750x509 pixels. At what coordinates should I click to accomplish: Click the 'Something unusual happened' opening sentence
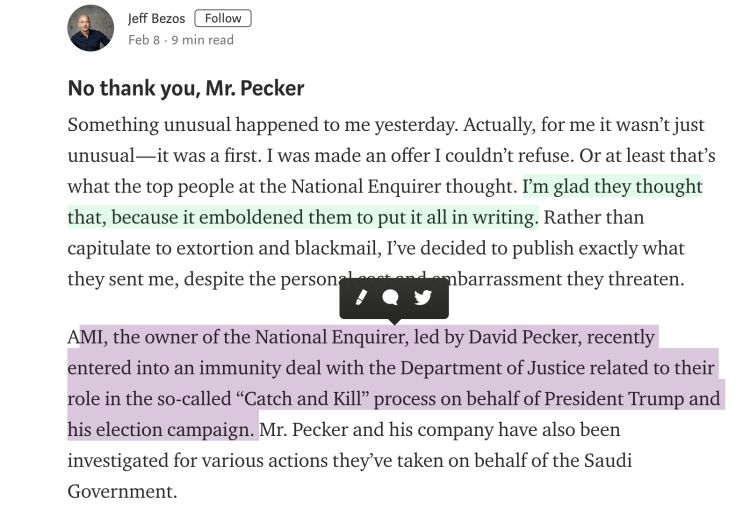click(263, 125)
